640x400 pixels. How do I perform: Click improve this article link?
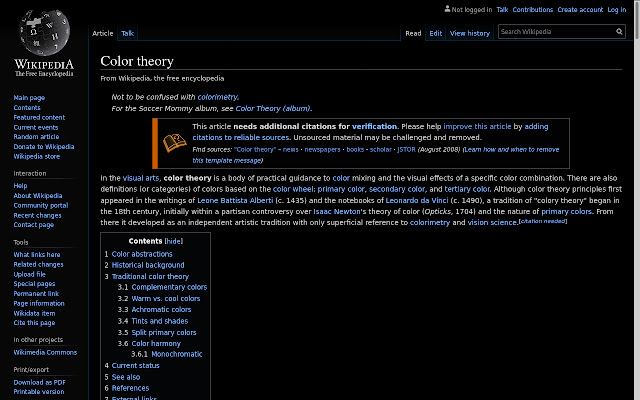click(477, 127)
